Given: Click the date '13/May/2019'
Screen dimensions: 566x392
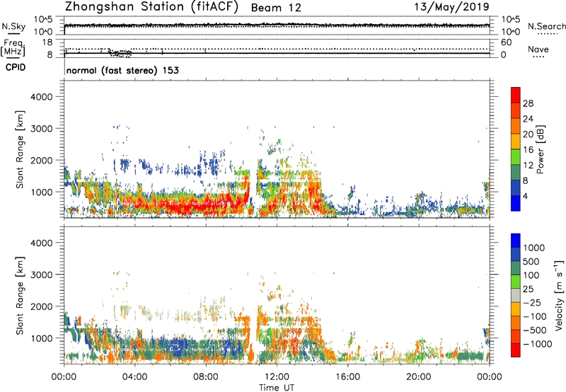Looking at the screenshot, I should click(x=451, y=7).
